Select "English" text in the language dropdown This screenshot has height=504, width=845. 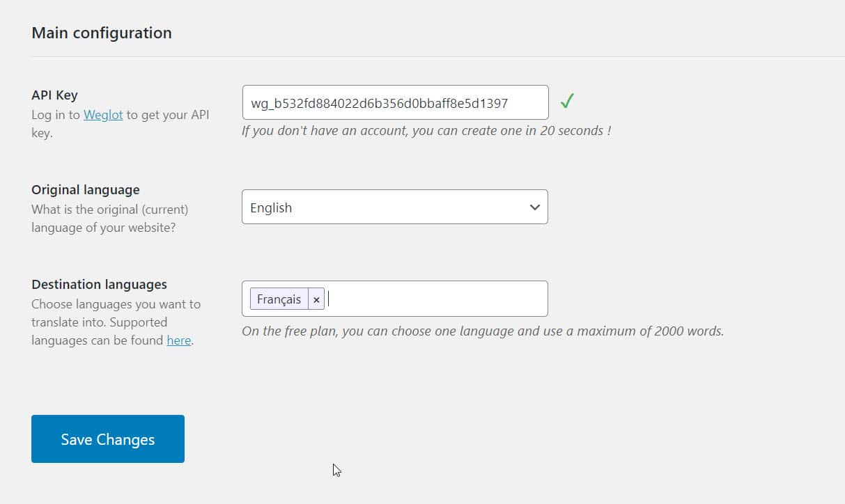coord(271,207)
